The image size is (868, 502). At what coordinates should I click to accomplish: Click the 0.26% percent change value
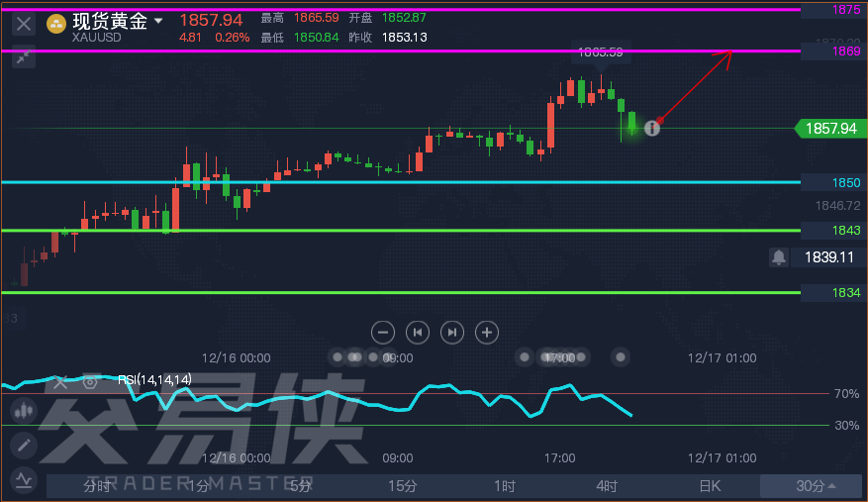click(x=232, y=38)
